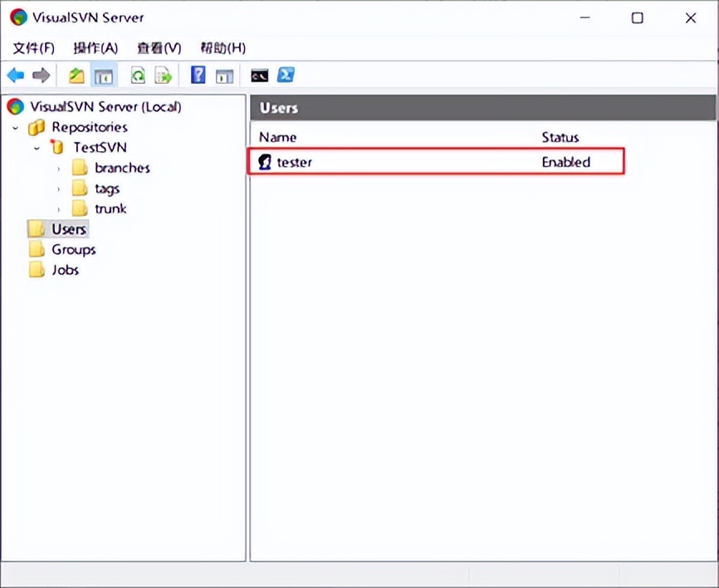Select the Groups tree item
Viewport: 719px width, 588px height.
(x=74, y=249)
